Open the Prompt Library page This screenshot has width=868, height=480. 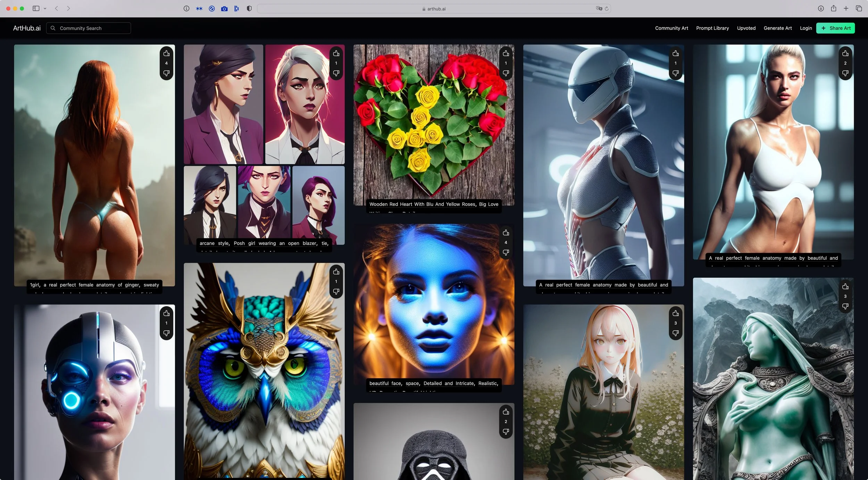[x=712, y=28]
